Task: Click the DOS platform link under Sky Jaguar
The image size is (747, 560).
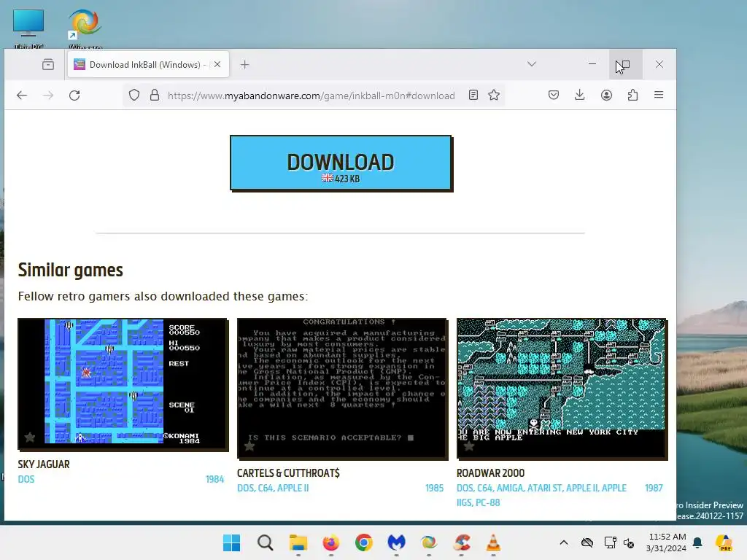Action: tap(26, 479)
